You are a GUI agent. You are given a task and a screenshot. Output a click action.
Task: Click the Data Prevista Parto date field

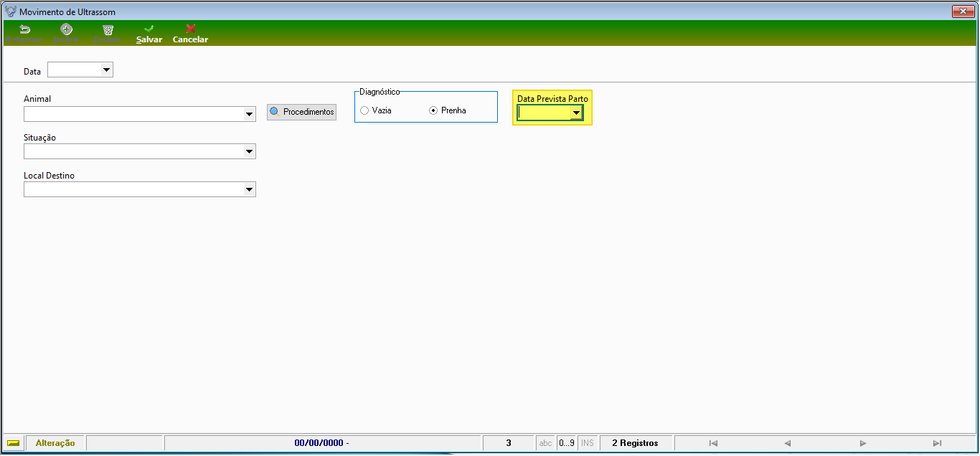(x=545, y=113)
